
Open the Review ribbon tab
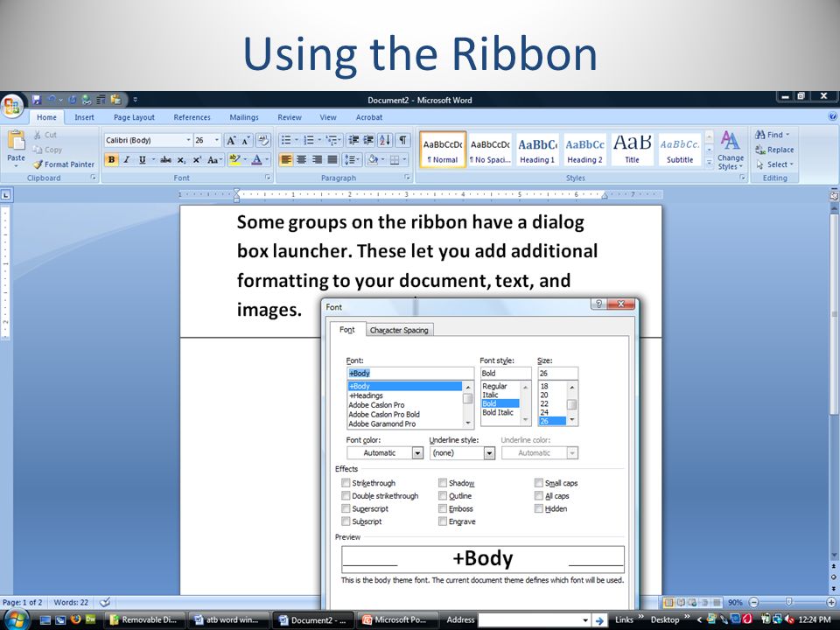coord(290,117)
